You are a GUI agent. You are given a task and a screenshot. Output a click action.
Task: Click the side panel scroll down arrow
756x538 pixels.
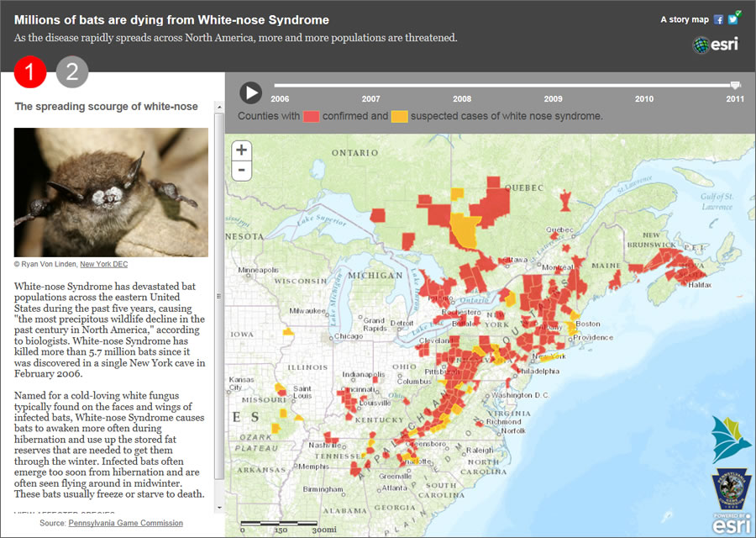click(219, 508)
